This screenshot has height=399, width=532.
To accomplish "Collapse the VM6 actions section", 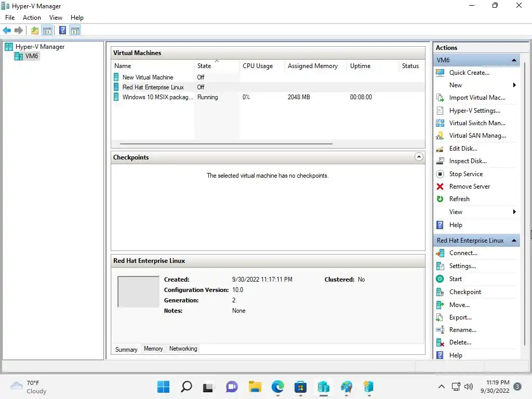I will (x=514, y=60).
